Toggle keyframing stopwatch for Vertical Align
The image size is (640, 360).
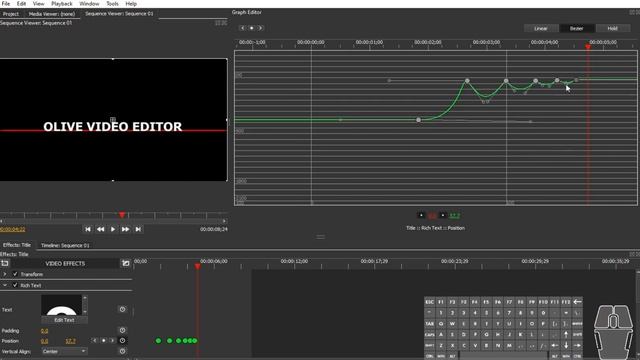click(122, 351)
